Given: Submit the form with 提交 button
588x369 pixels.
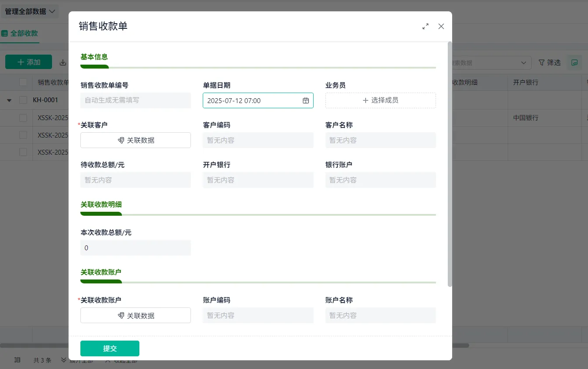Looking at the screenshot, I should click(x=110, y=348).
